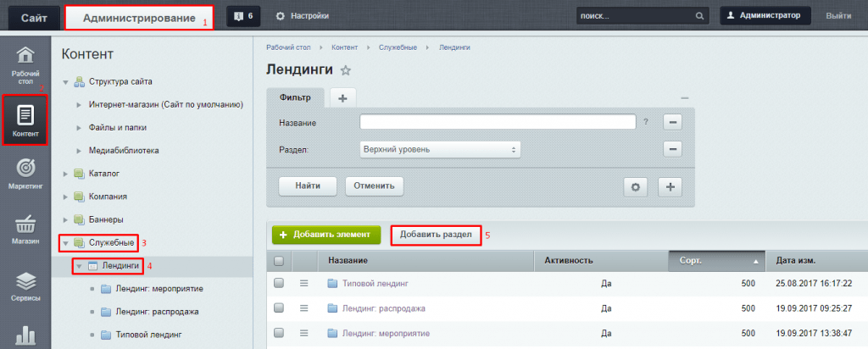Collapse the Служебные tree node
The width and height of the screenshot is (868, 349).
(x=67, y=243)
